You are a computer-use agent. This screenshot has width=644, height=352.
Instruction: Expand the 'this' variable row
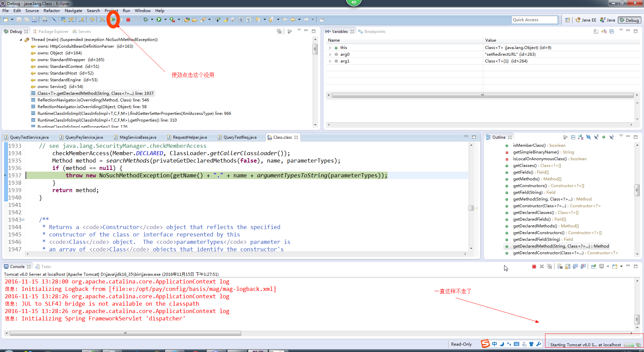[x=330, y=48]
